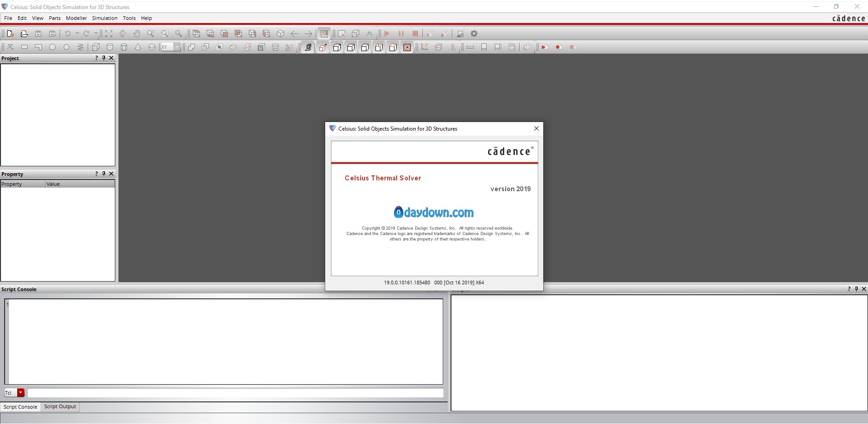Select the Pan hand tool
This screenshot has height=424, width=868.
coord(137,33)
